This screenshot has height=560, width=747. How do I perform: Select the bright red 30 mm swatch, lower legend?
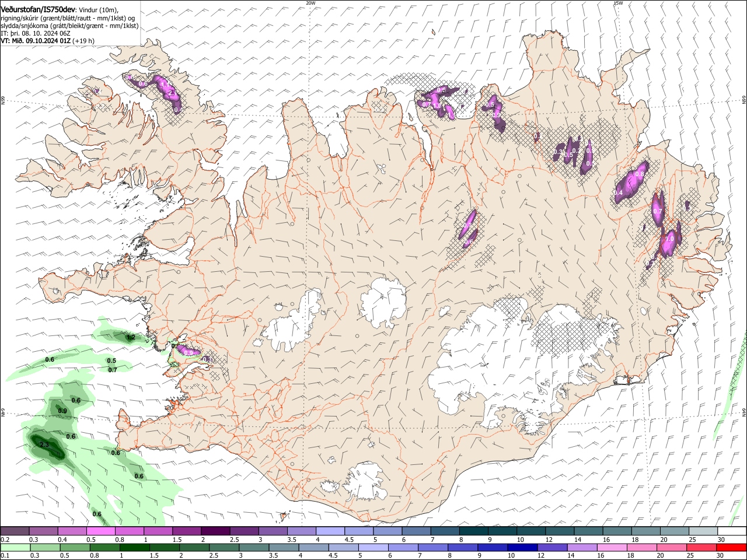731,547
